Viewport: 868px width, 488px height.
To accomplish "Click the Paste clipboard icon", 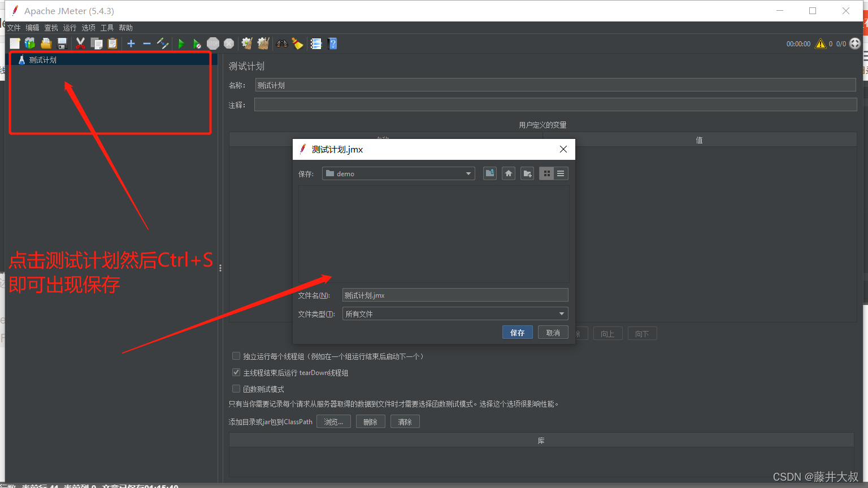I will pos(112,43).
